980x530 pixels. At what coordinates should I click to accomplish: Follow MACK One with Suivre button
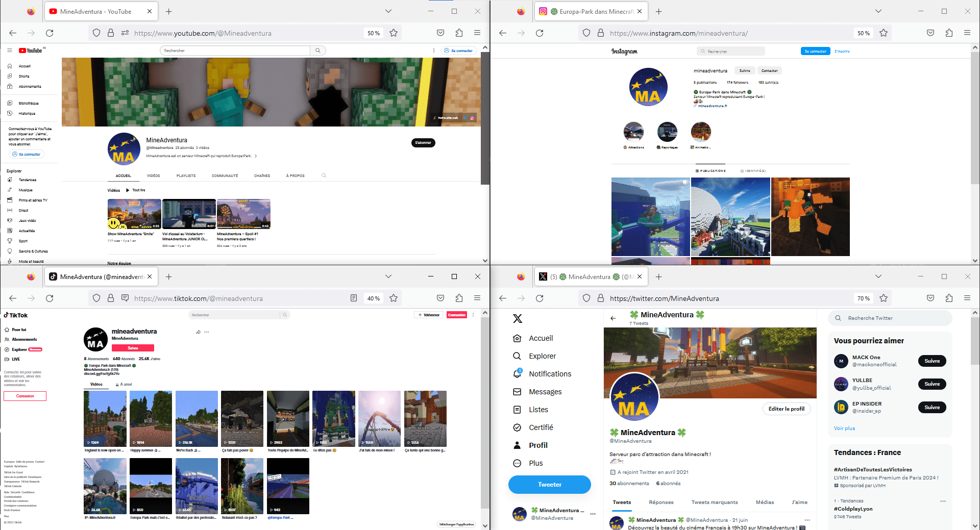[x=932, y=361]
